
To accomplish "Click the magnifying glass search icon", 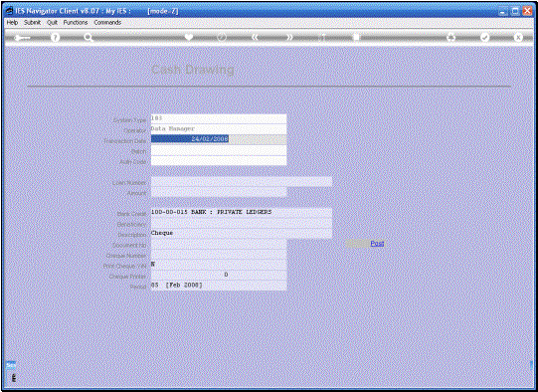I will pos(89,38).
